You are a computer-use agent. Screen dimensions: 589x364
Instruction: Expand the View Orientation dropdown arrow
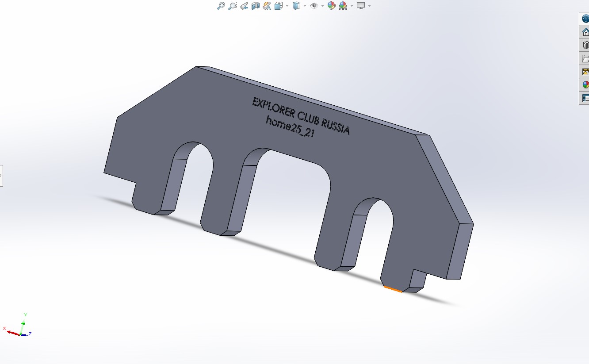click(287, 6)
